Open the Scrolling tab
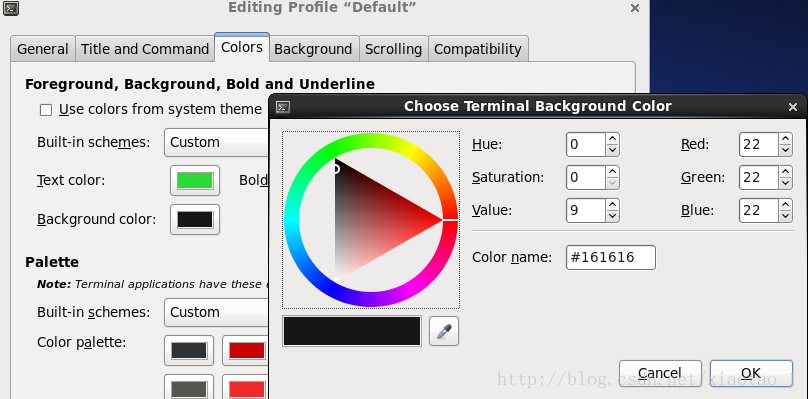Image resolution: width=808 pixels, height=399 pixels. click(x=393, y=49)
